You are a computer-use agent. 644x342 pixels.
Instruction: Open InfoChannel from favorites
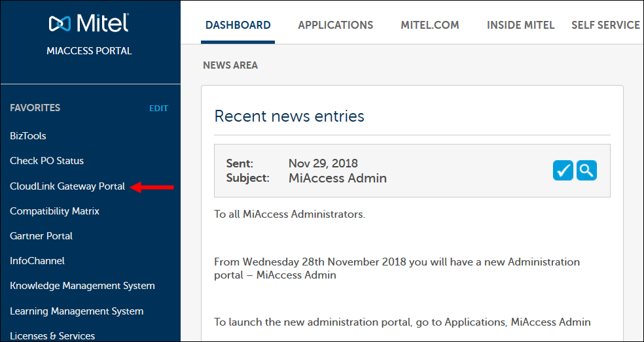tap(37, 261)
